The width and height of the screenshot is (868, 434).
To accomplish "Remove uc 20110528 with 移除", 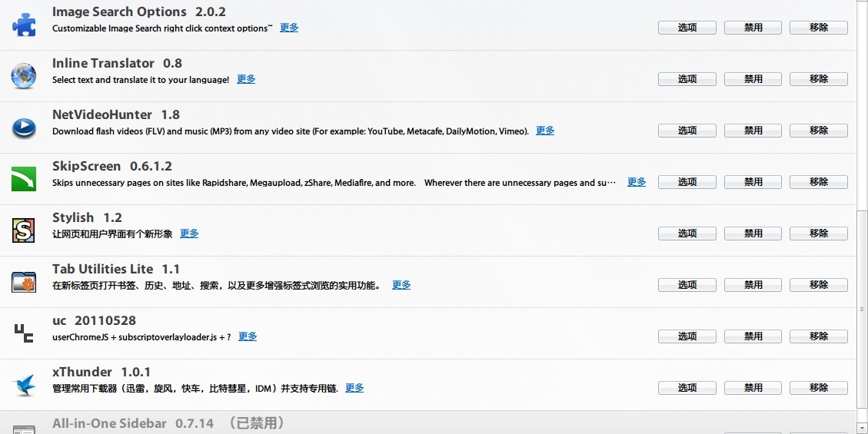I will click(x=818, y=336).
